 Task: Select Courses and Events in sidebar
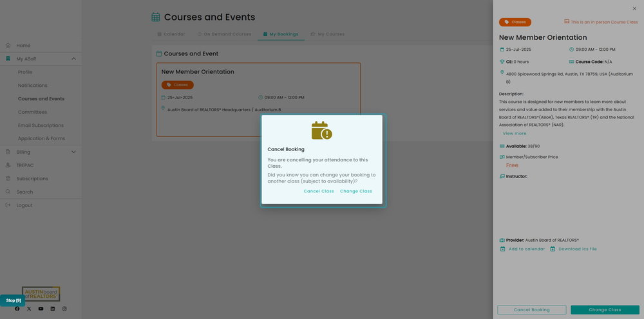41,99
